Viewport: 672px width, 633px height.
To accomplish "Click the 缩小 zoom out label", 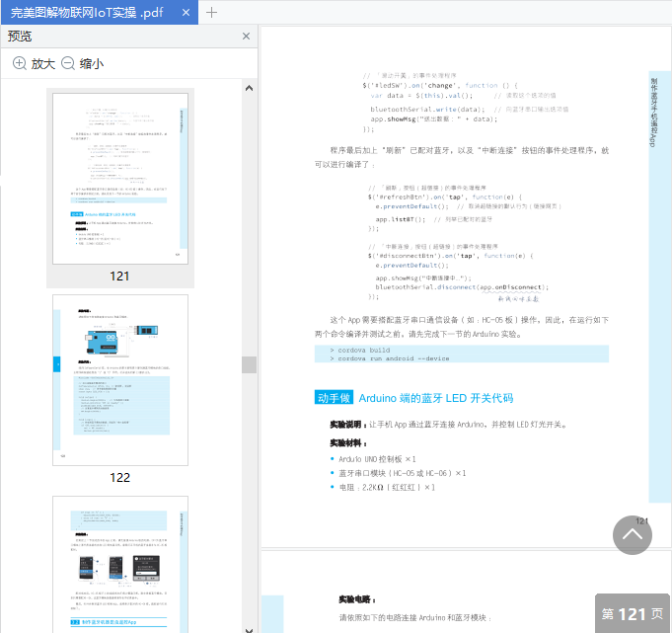I will click(92, 64).
